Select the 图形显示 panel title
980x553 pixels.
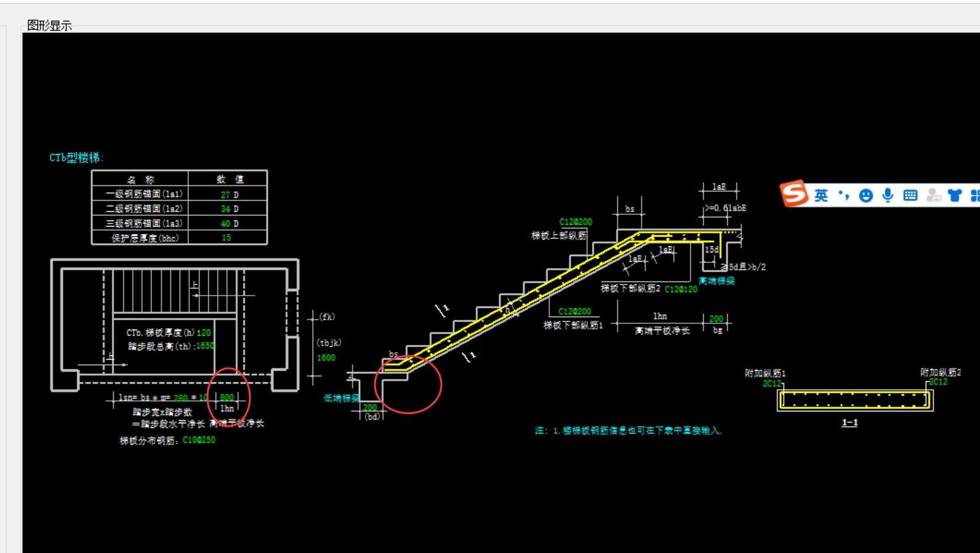point(49,25)
